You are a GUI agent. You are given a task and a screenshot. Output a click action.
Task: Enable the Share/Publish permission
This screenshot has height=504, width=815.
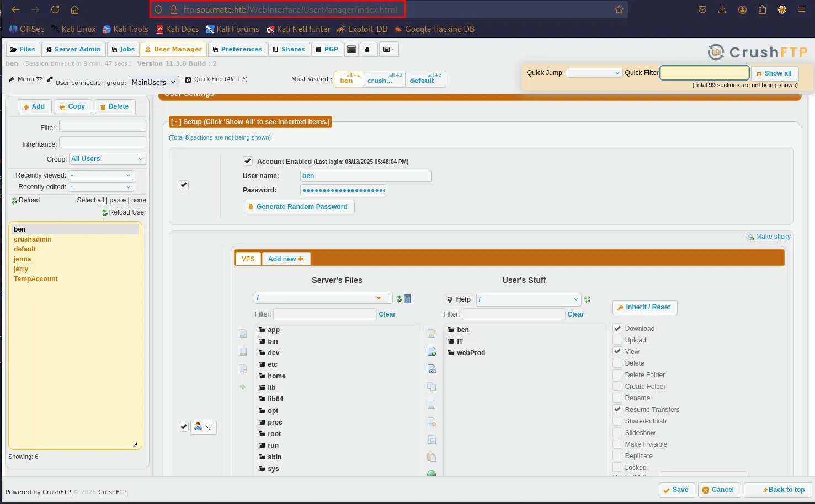[617, 421]
